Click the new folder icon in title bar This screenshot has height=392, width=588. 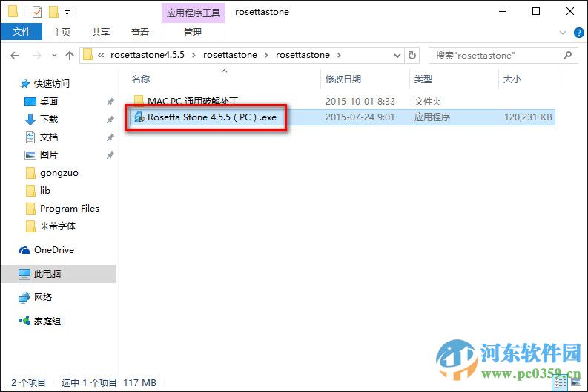tap(53, 12)
